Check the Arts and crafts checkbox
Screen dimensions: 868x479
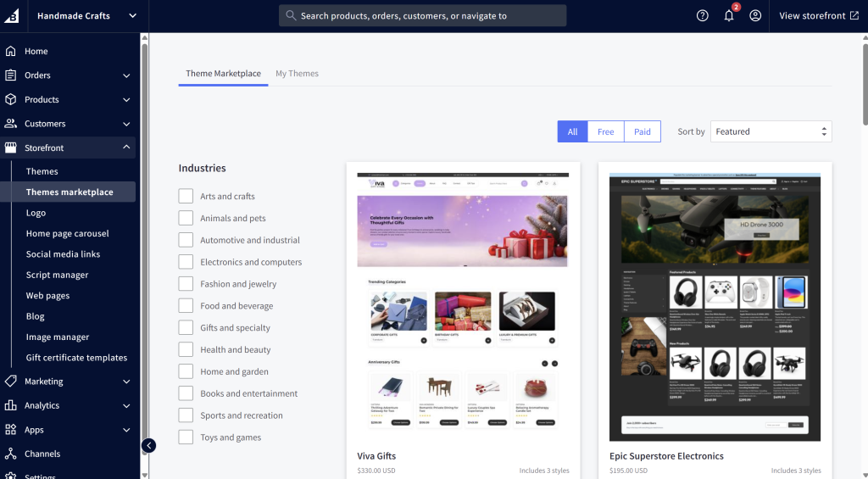coord(186,196)
